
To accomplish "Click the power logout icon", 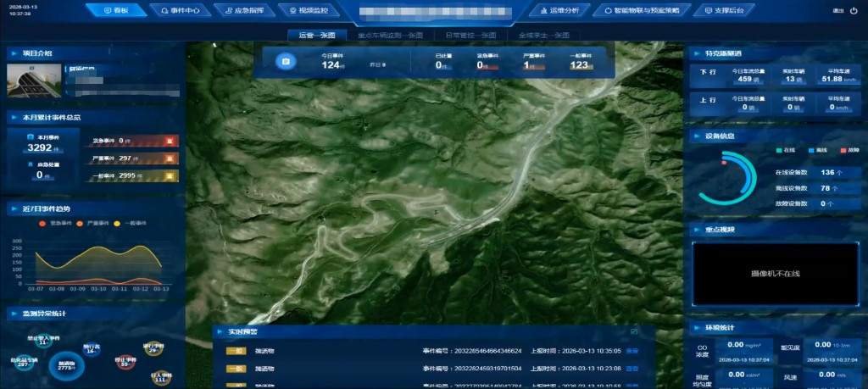I will click(x=853, y=10).
